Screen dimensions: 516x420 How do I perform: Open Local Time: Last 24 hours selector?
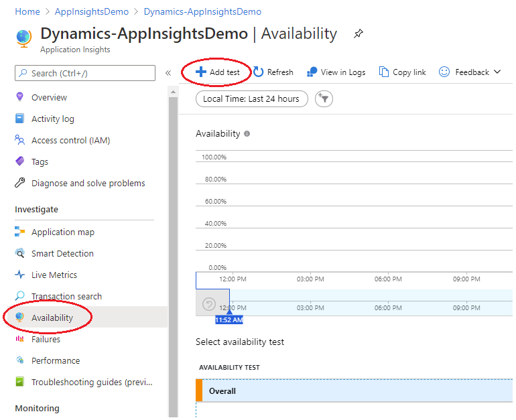251,99
